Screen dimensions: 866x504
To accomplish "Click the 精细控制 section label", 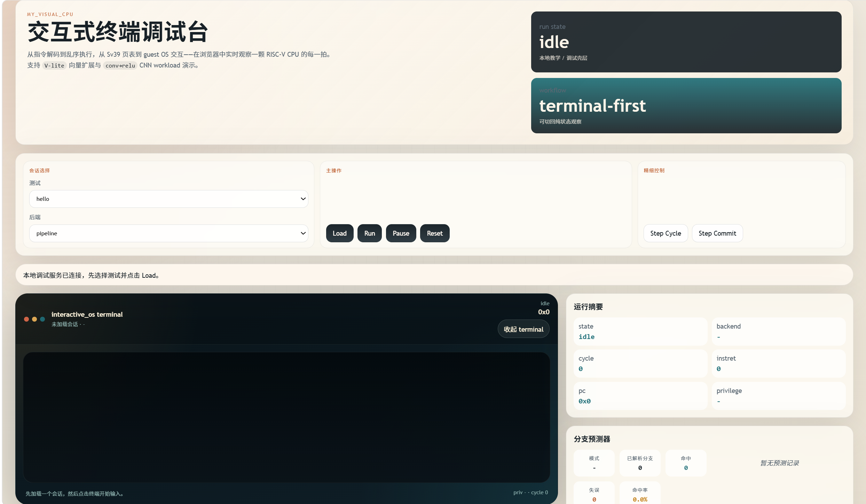I will tap(654, 171).
